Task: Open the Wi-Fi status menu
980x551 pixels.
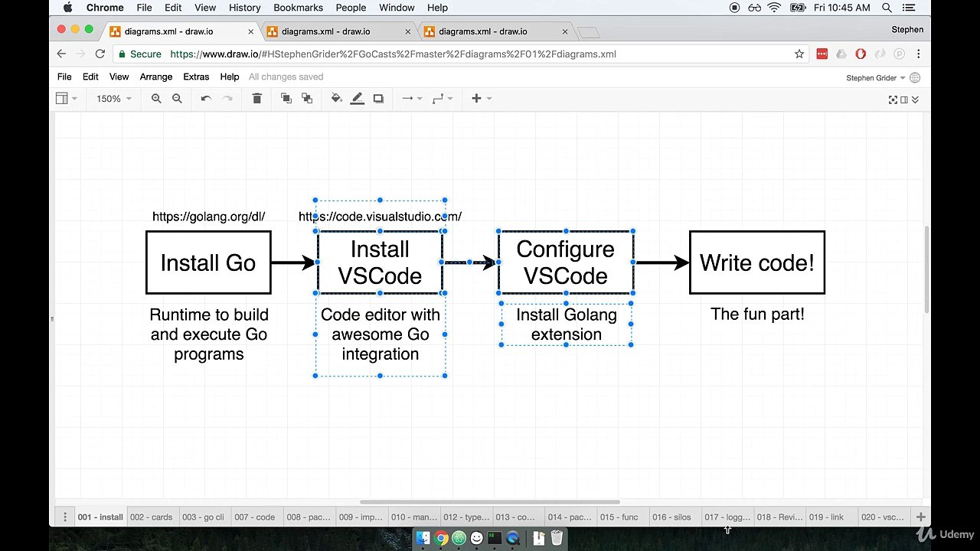Action: [774, 8]
